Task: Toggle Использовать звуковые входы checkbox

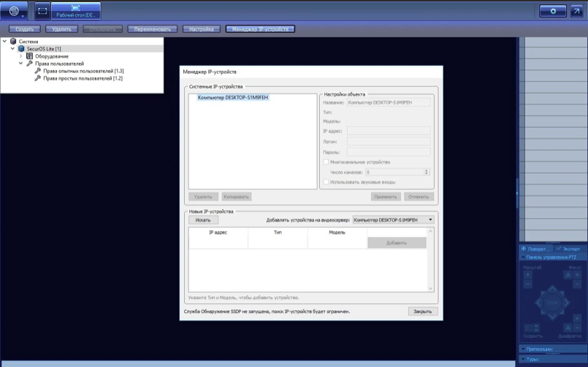Action: [x=326, y=182]
